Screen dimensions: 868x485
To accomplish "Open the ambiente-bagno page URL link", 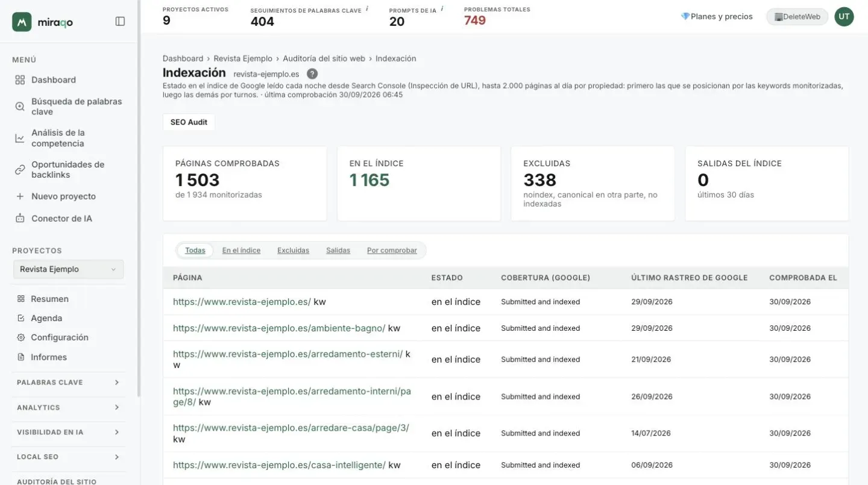I will (279, 328).
